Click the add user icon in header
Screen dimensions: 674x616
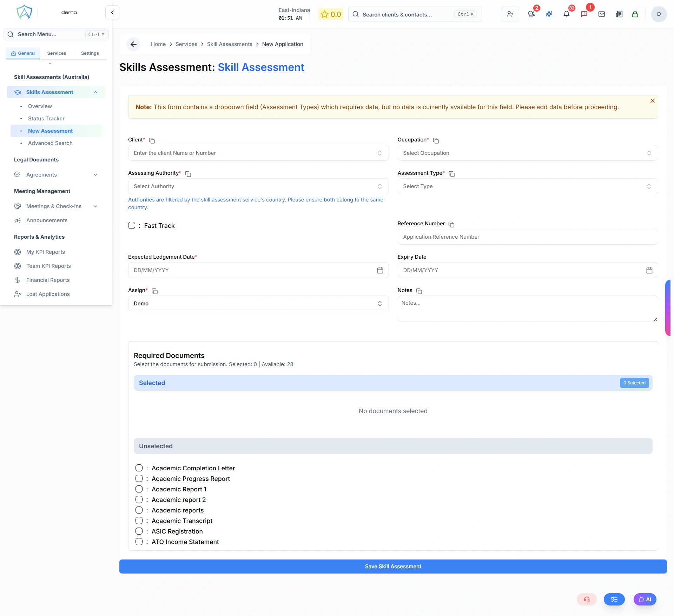coord(510,14)
